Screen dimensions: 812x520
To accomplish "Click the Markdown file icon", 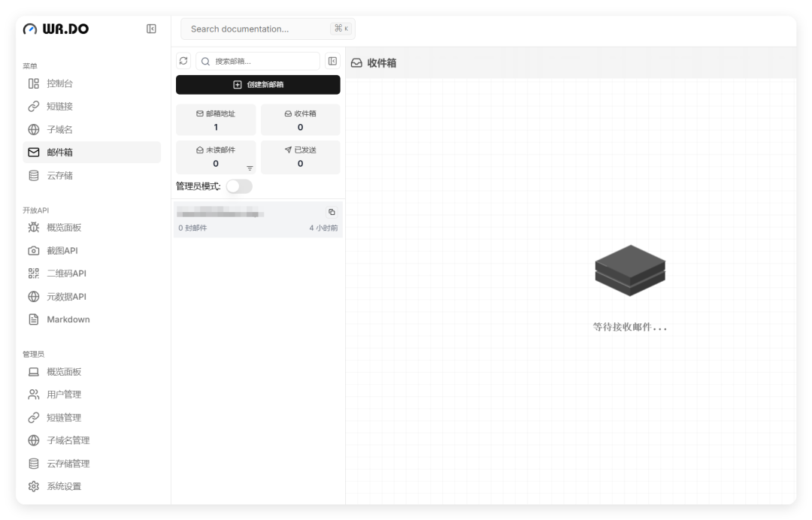I will 34,319.
